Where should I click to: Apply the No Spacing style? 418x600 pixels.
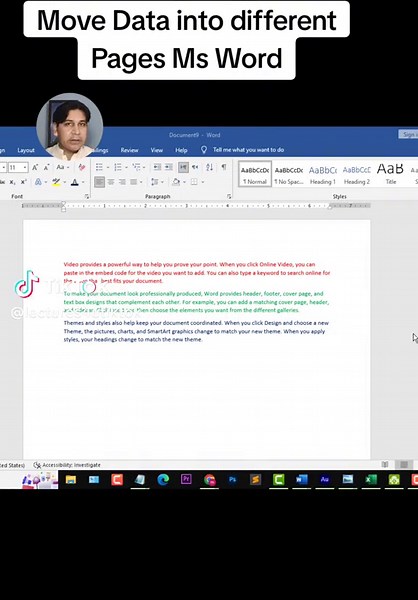(x=289, y=174)
